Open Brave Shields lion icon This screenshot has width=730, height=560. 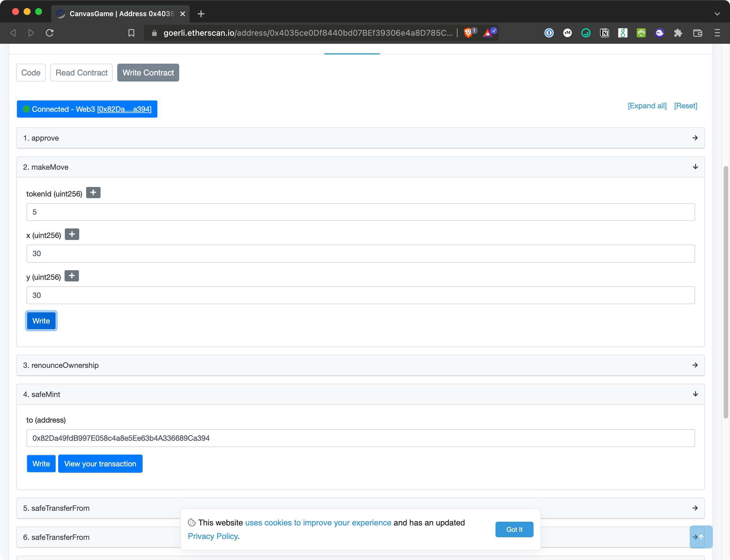pos(468,33)
